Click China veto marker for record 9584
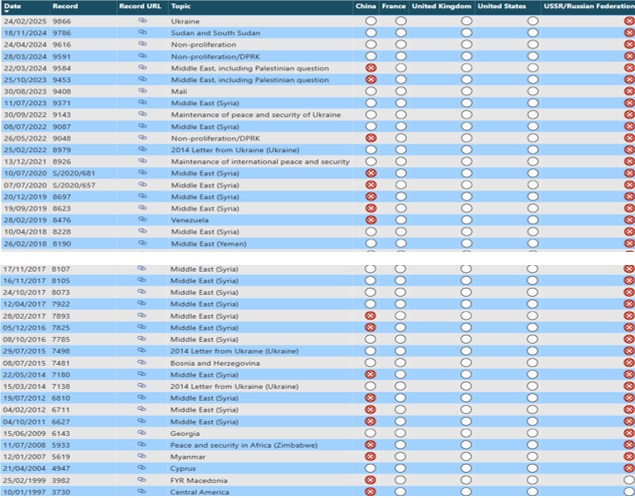Screen dimensions: 635x498 [x=371, y=68]
